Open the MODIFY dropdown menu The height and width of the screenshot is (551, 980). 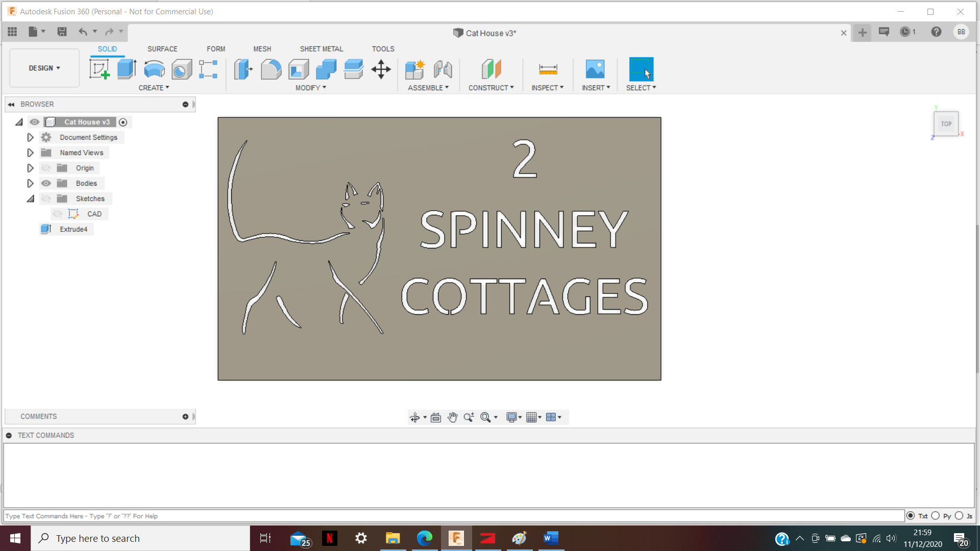[x=310, y=88]
